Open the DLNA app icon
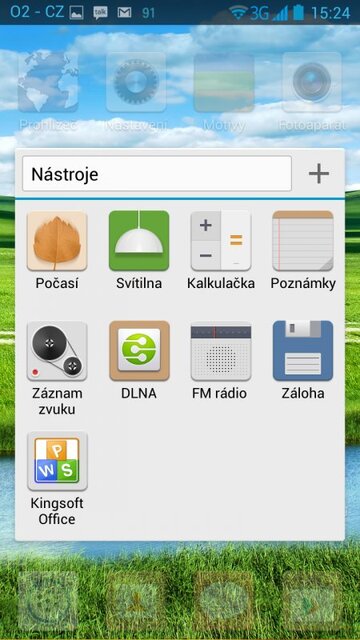The image size is (360, 640). click(x=139, y=351)
